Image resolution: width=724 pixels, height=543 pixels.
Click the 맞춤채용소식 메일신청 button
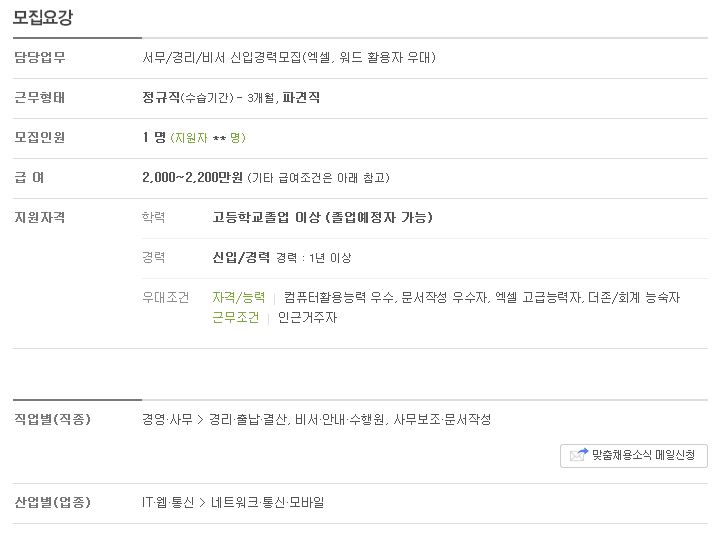tap(634, 456)
